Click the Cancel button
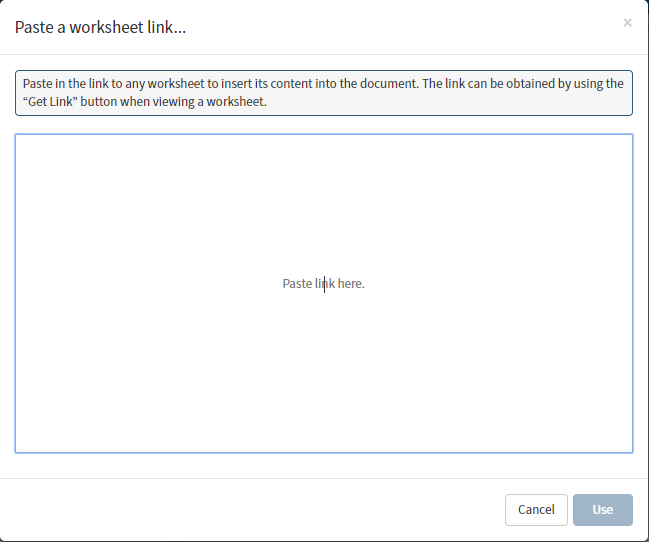 [x=536, y=509]
